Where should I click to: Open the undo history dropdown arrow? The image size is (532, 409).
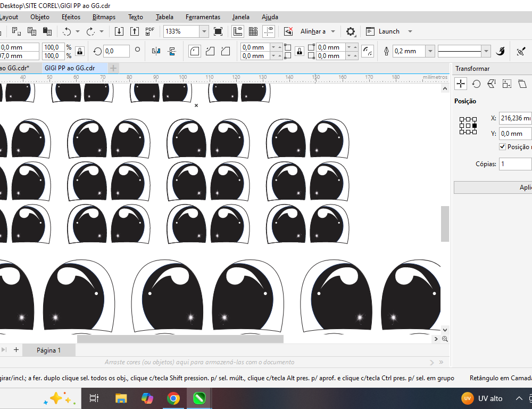[78, 31]
